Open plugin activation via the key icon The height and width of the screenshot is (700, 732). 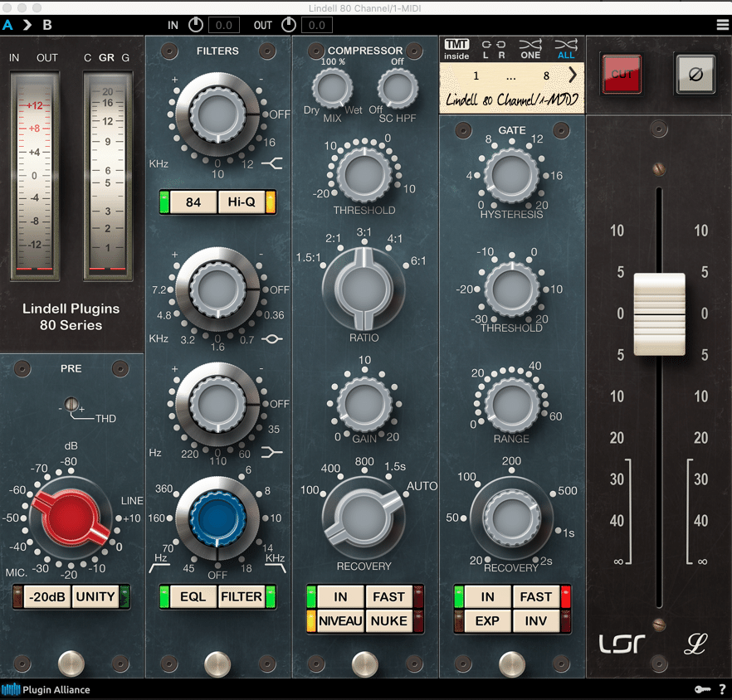click(702, 689)
